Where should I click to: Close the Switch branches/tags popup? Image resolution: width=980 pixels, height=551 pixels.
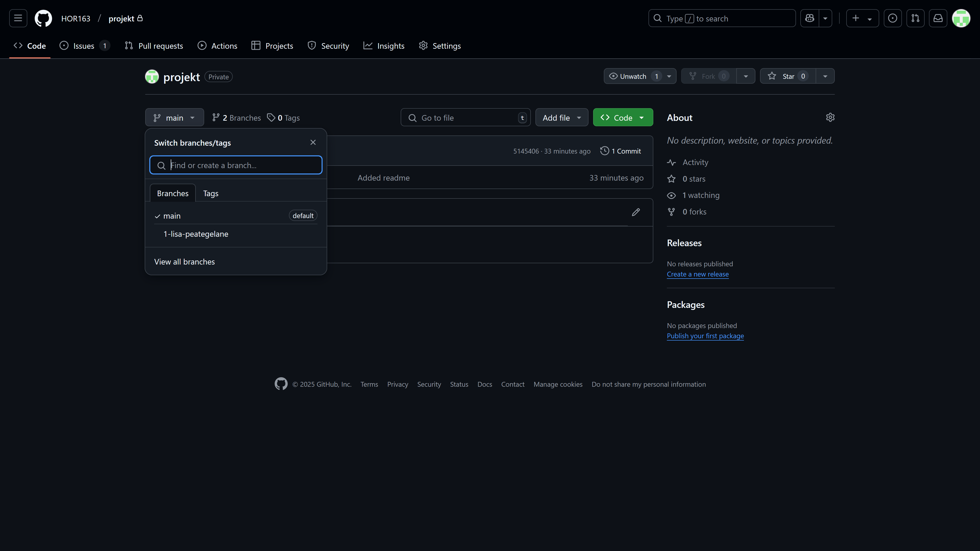[x=313, y=142]
